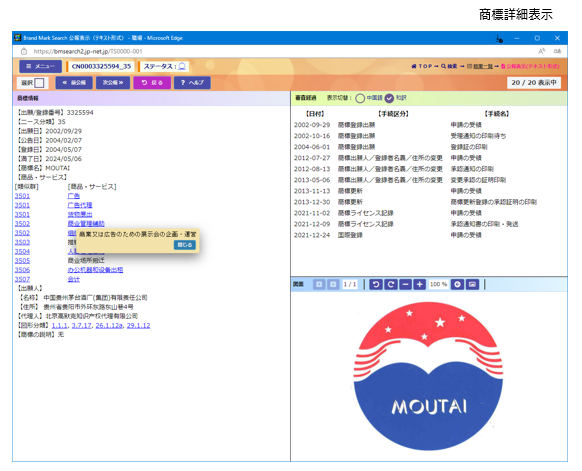Open the 广告 goods link
The height and width of the screenshot is (471, 582).
[74, 196]
